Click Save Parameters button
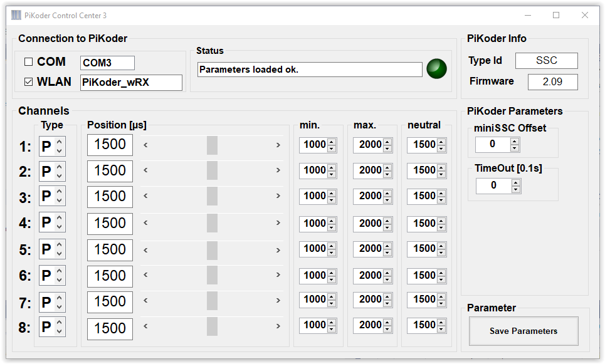 tap(523, 331)
